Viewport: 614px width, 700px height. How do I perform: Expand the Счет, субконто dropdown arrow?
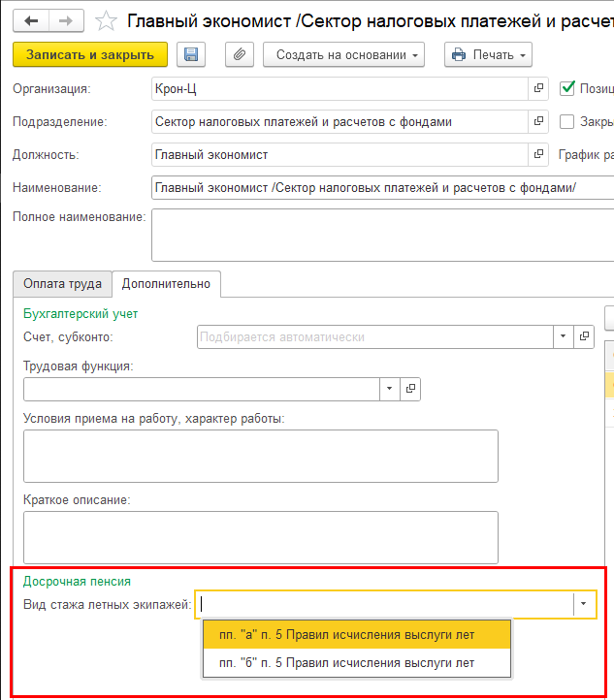point(564,336)
